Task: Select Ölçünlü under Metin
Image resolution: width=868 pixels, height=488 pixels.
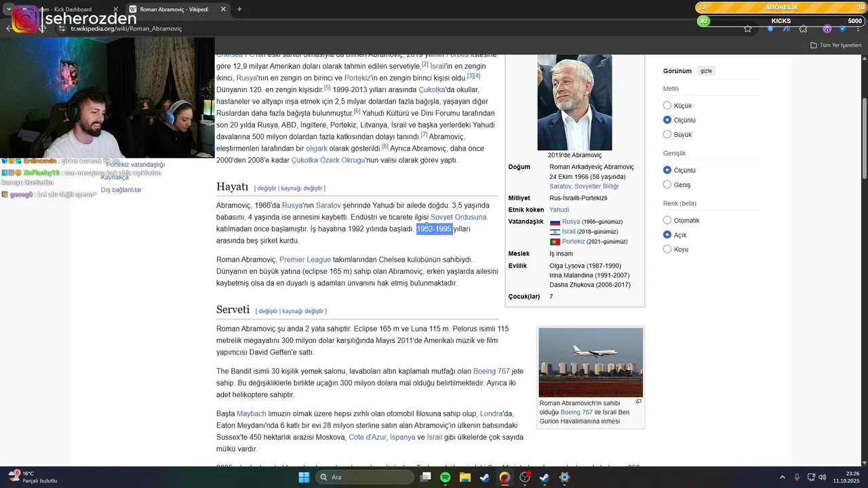Action: (667, 120)
